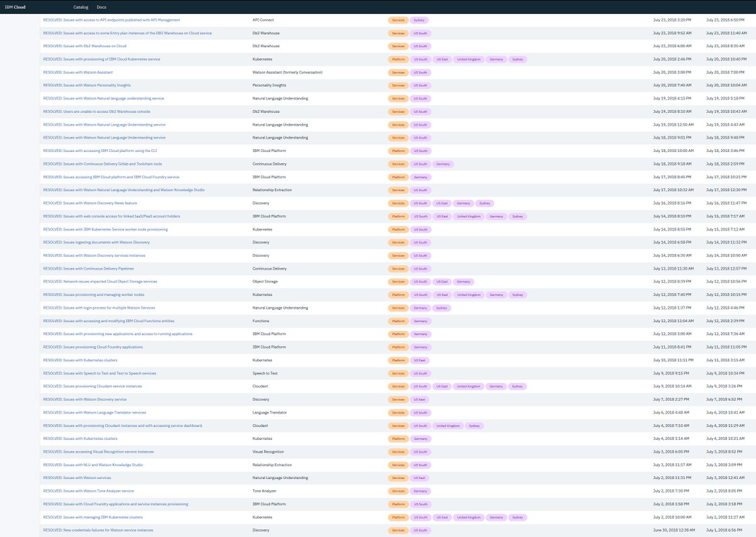Screen dimensions: 756x537
Task: Open the Visual Recognition service instances incident
Action: tap(98, 451)
